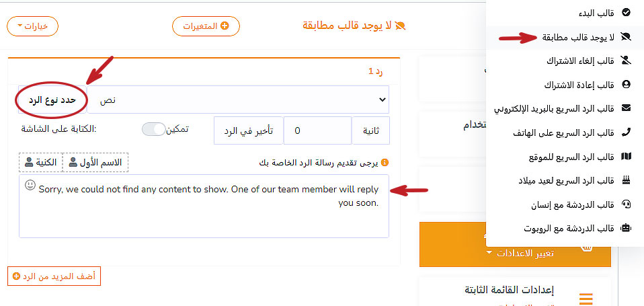Screen dimensions: 644x306
Task: Click the المتغيرات variables button
Action: click(206, 26)
